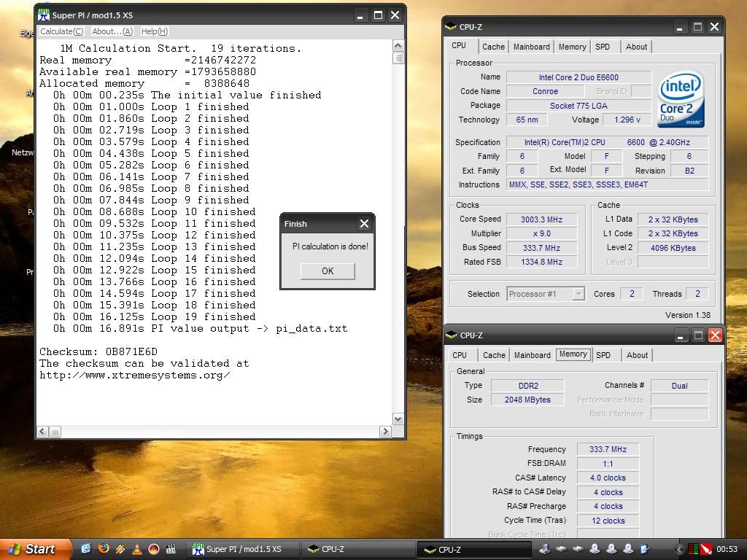The width and height of the screenshot is (747, 560).
Task: Click the processor Name field 'Intel Core 2 Duo E6600'
Action: click(x=578, y=77)
